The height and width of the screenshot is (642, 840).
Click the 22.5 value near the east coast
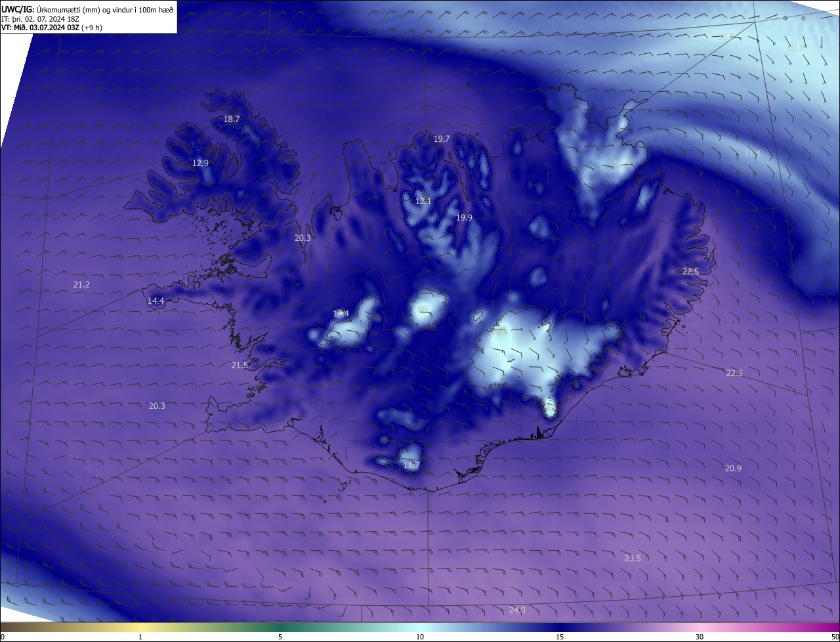(x=690, y=272)
